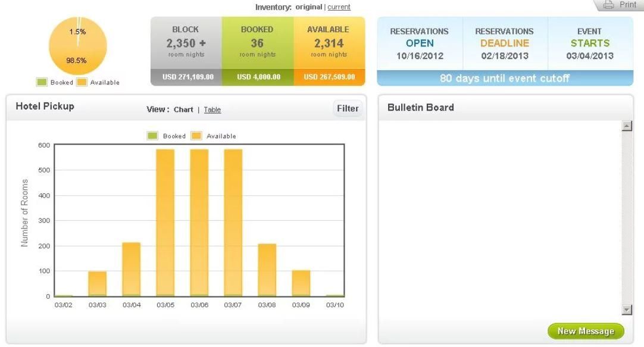The image size is (644, 347).
Task: Click the Bulletin Board scroll up arrow
Action: pyautogui.click(x=627, y=126)
